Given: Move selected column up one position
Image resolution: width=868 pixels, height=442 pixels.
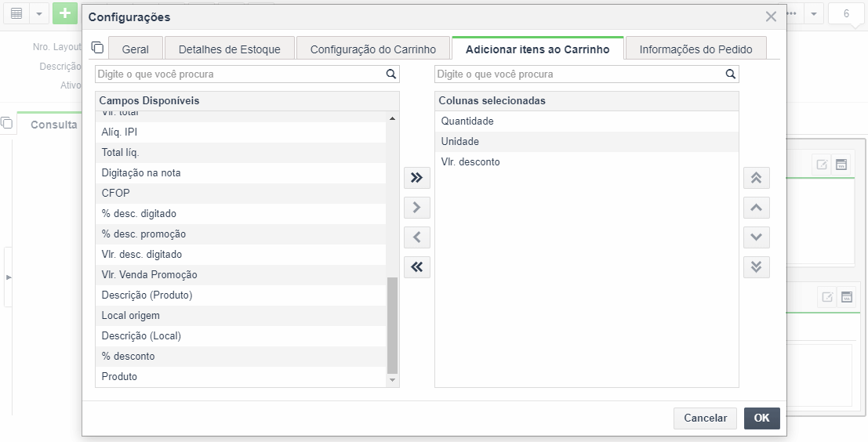Looking at the screenshot, I should (x=756, y=208).
